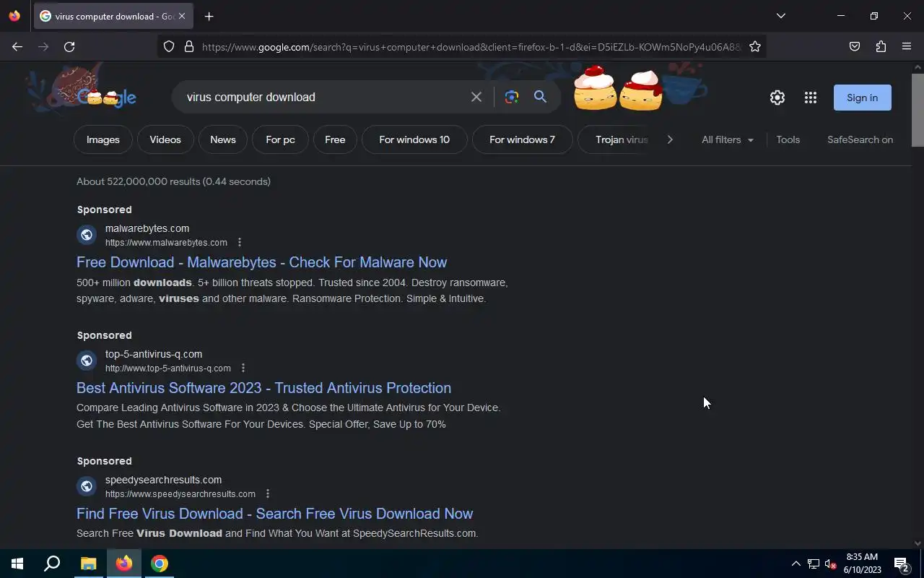This screenshot has width=924, height=578.
Task: Open the search Tools options
Action: tap(788, 139)
